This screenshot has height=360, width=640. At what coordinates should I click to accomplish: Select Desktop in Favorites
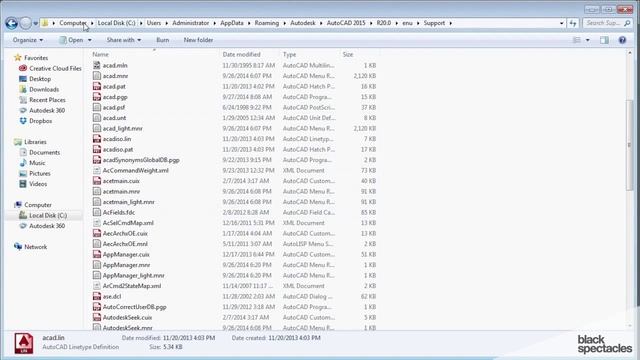tap(40, 79)
